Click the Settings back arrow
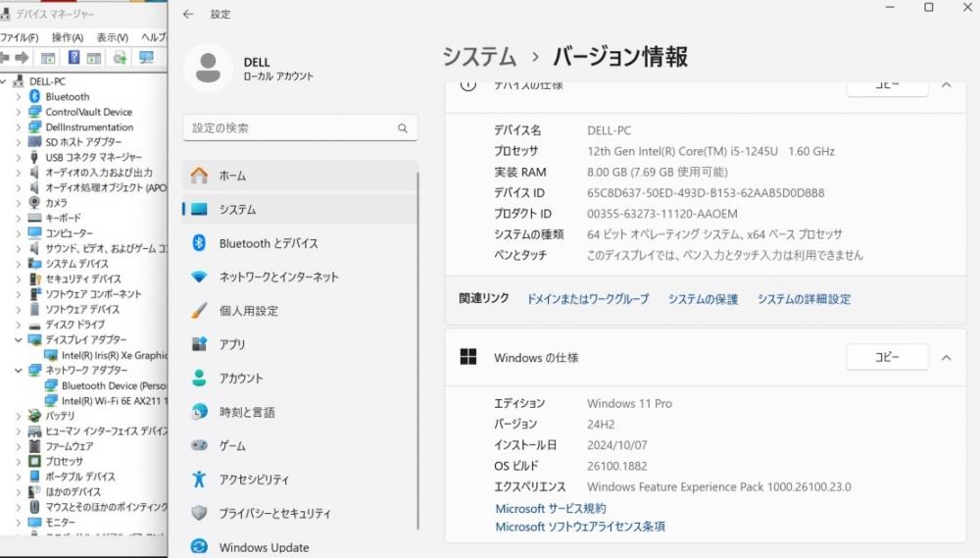The image size is (980, 558). [188, 14]
